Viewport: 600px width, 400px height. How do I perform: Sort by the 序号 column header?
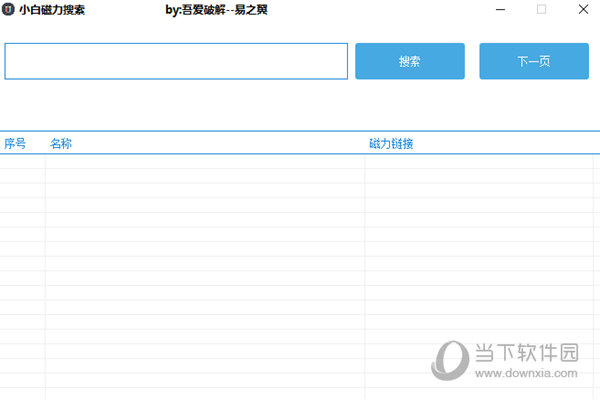click(15, 143)
